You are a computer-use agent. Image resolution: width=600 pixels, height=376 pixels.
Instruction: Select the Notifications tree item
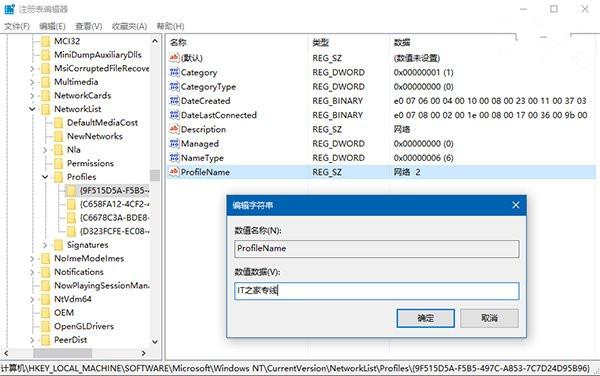pyautogui.click(x=79, y=272)
